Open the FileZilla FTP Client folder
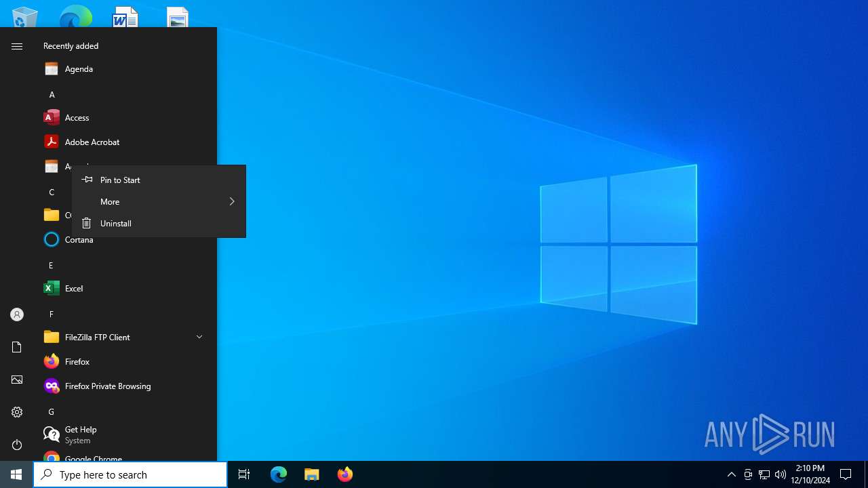 pos(126,337)
